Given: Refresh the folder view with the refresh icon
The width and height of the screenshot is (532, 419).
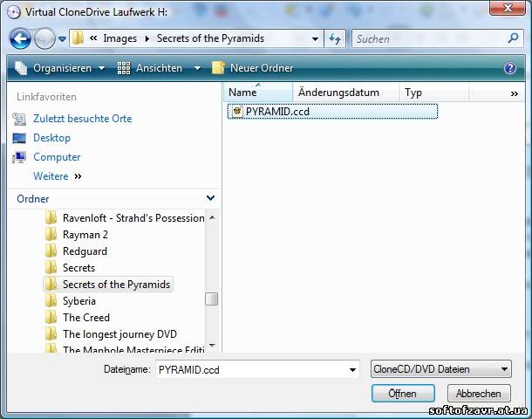Looking at the screenshot, I should pos(335,38).
